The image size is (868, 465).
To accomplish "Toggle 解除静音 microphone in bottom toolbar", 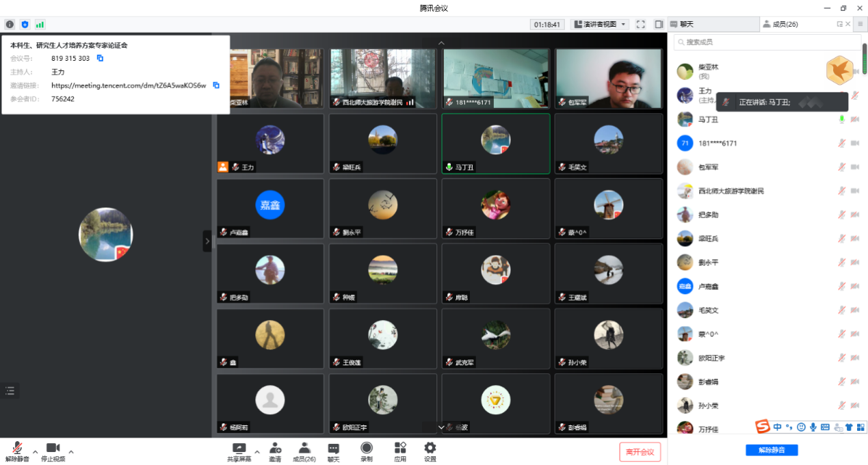I will click(x=17, y=451).
